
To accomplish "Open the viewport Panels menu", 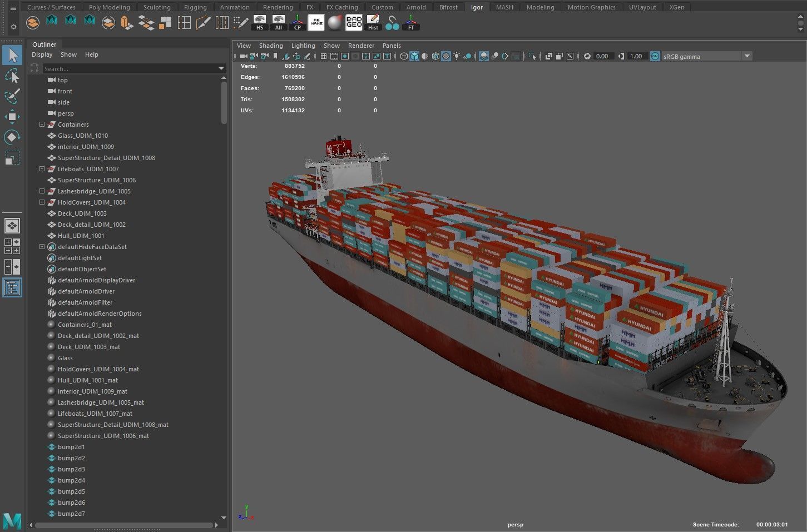I will click(x=392, y=46).
